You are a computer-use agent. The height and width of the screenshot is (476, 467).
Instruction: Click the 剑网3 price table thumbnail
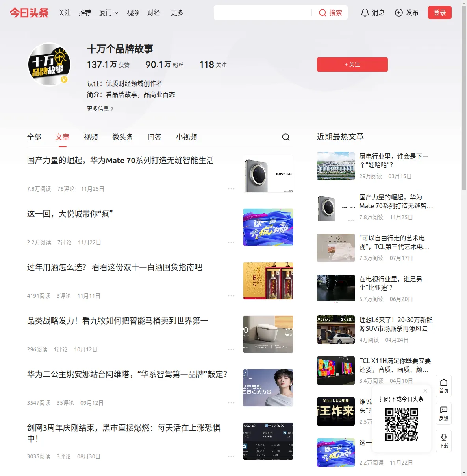coord(268,441)
